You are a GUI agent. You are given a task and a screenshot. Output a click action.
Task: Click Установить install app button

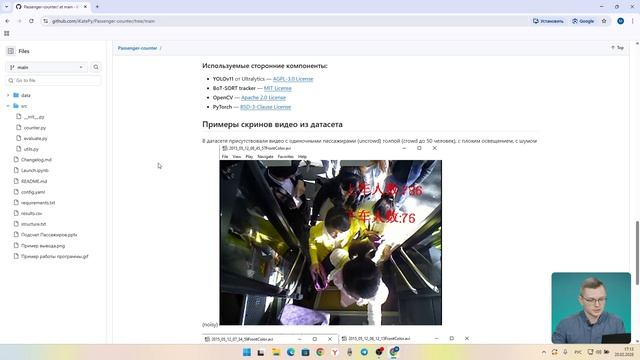click(548, 21)
